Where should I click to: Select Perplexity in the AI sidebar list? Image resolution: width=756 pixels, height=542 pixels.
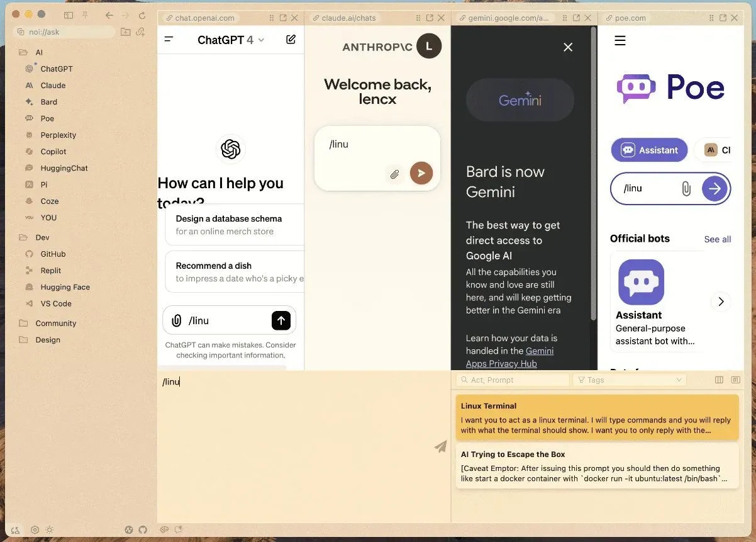(x=58, y=135)
